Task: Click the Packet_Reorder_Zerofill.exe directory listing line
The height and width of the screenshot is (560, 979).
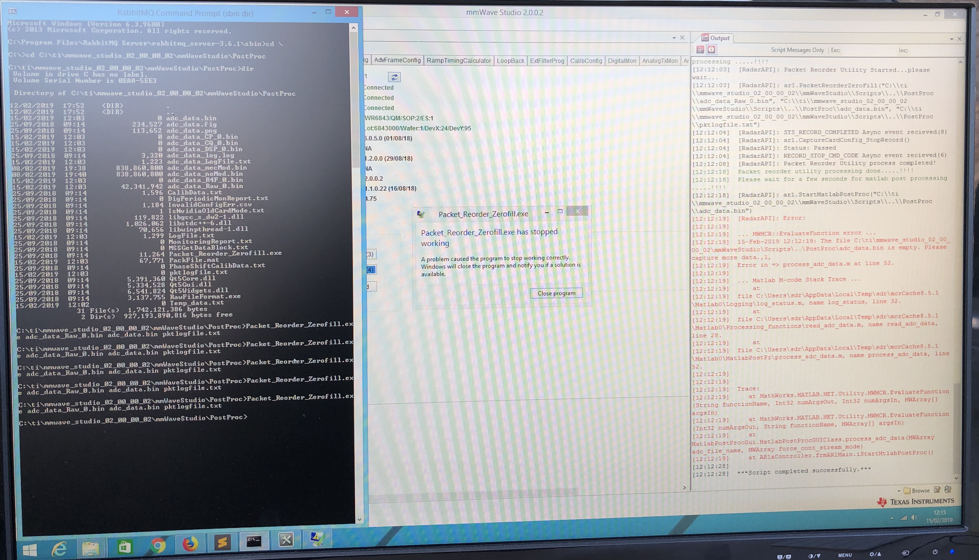Action: [148, 254]
